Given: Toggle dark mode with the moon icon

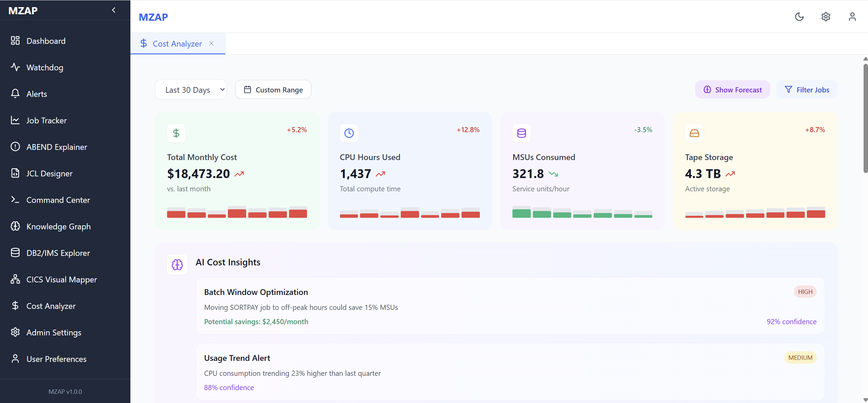Looking at the screenshot, I should click(x=799, y=17).
